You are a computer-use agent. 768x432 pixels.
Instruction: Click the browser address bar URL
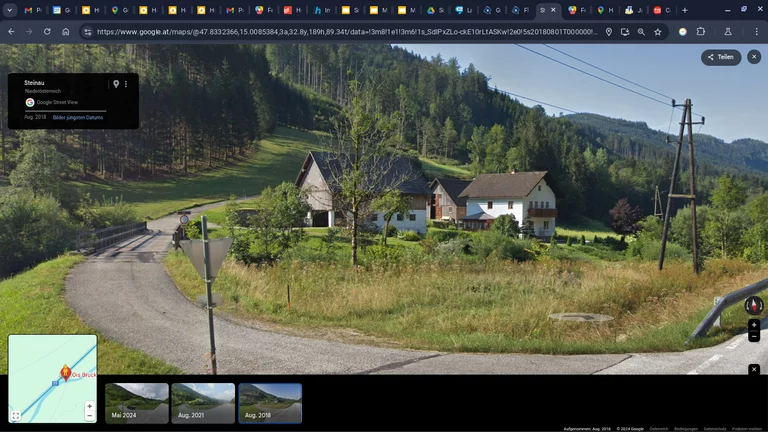click(340, 31)
